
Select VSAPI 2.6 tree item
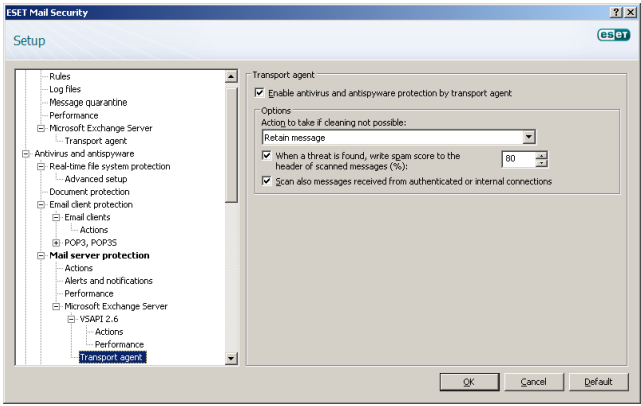point(99,319)
